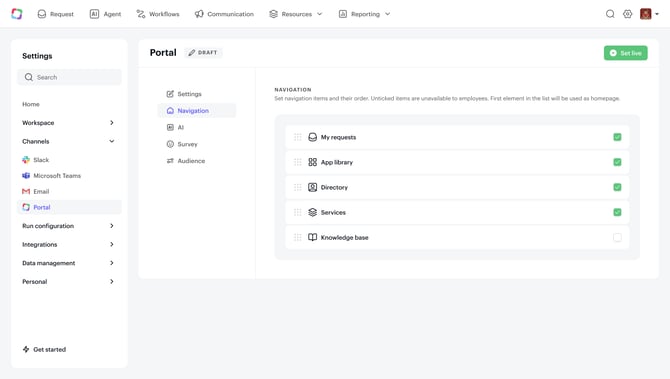The image size is (670, 379).
Task: Click the Knowledge base book icon
Action: [312, 237]
